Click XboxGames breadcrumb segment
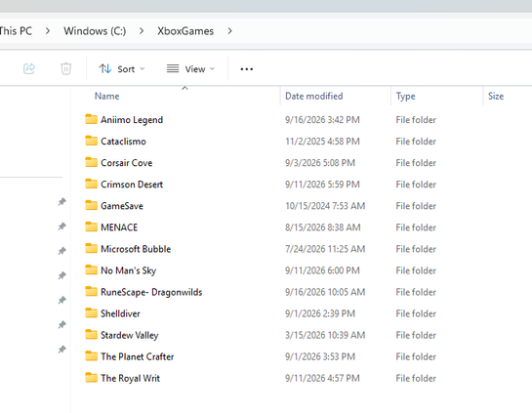 click(x=185, y=31)
